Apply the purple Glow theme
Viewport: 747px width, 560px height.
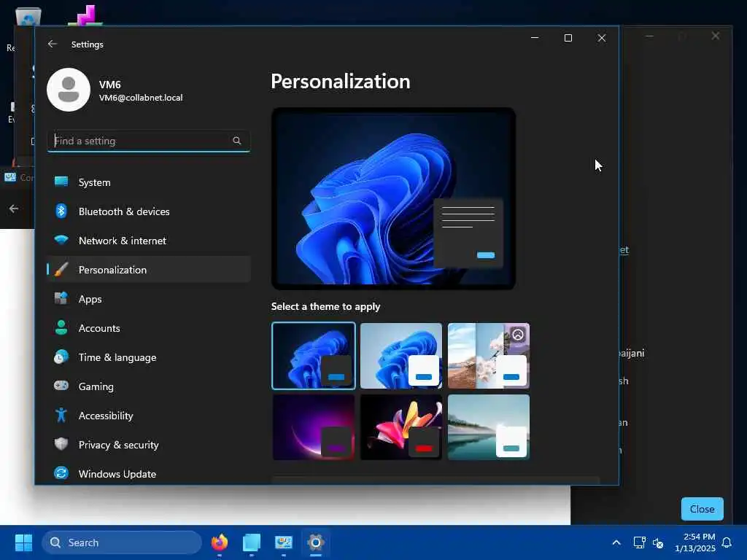(314, 427)
